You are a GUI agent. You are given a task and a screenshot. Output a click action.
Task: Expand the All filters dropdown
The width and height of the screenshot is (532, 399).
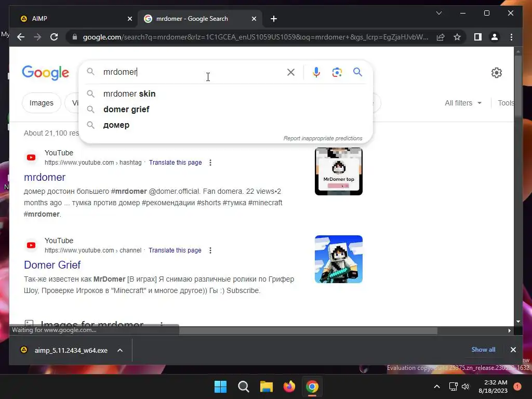click(463, 103)
